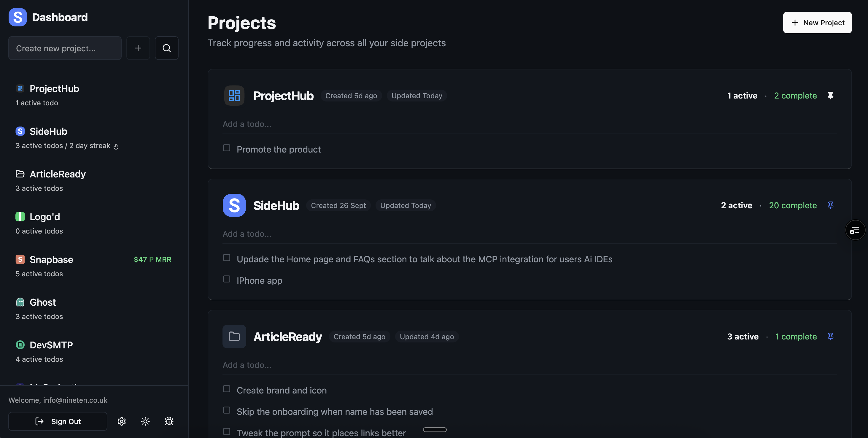The height and width of the screenshot is (438, 868).
Task: Click the DevSMTP icon in the sidebar
Action: click(20, 345)
